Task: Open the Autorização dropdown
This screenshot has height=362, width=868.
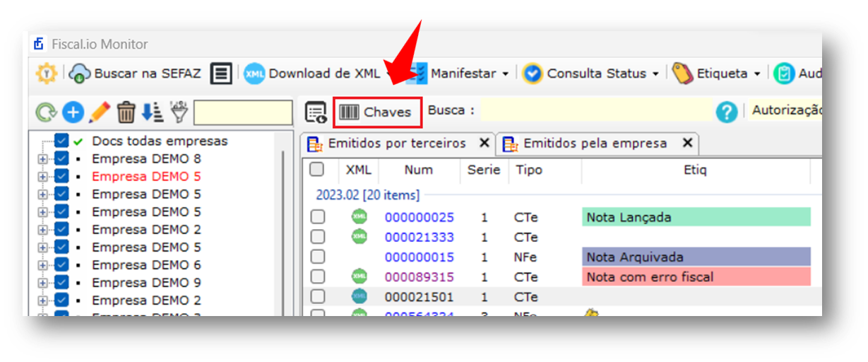Action: (x=786, y=111)
